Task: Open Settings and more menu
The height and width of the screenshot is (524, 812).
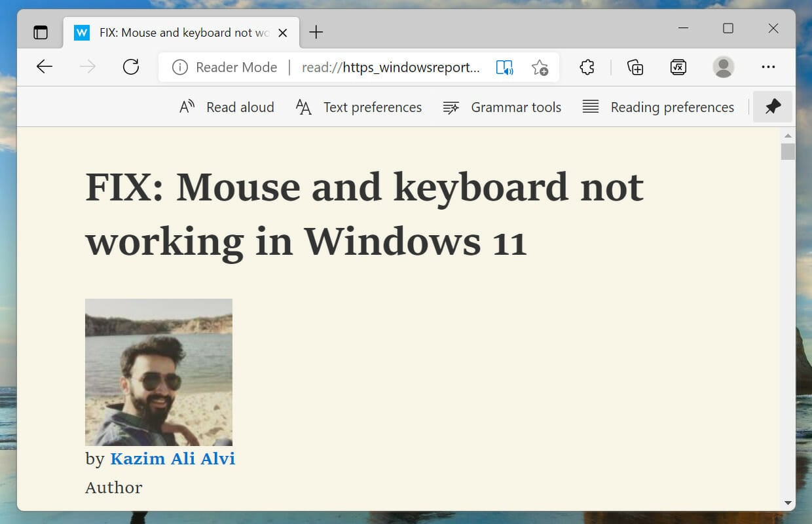Action: pyautogui.click(x=768, y=67)
